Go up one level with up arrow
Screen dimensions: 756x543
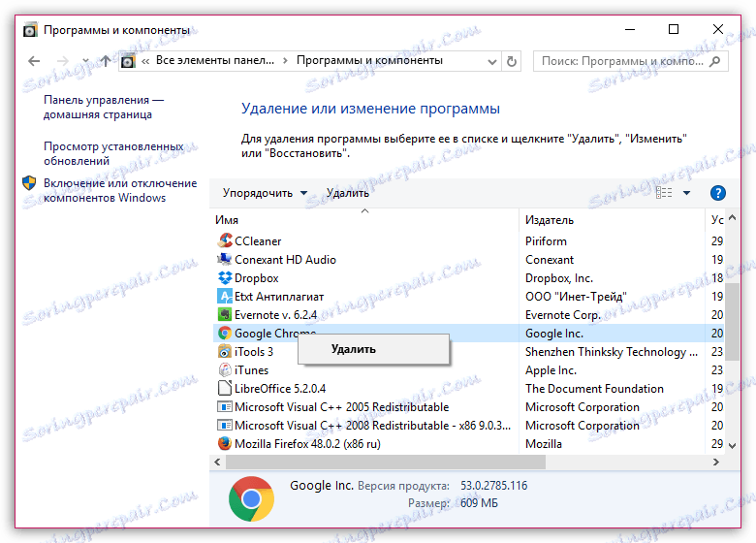click(105, 61)
